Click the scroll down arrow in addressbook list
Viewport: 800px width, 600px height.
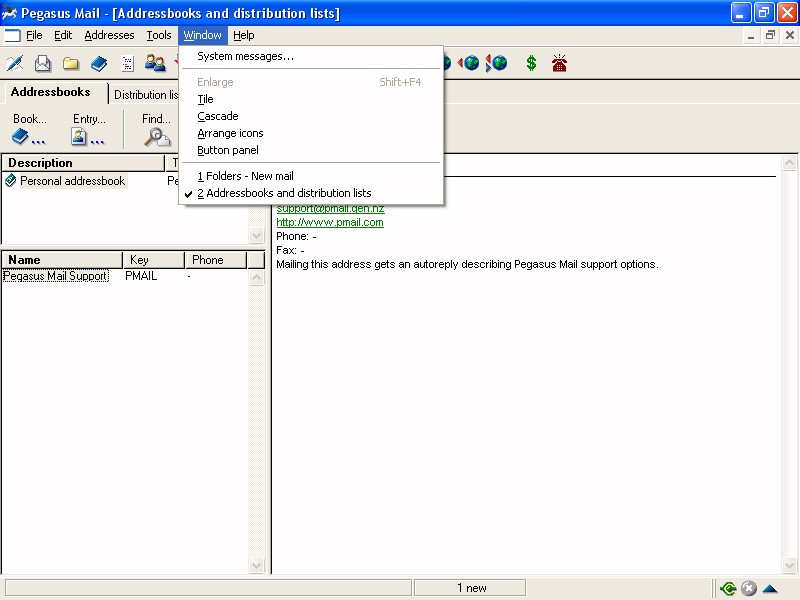pos(257,235)
